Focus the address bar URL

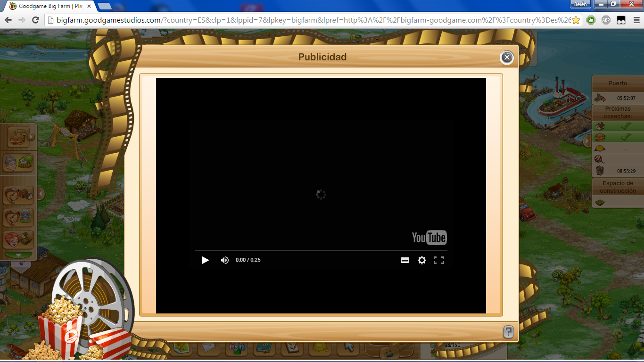click(314, 20)
